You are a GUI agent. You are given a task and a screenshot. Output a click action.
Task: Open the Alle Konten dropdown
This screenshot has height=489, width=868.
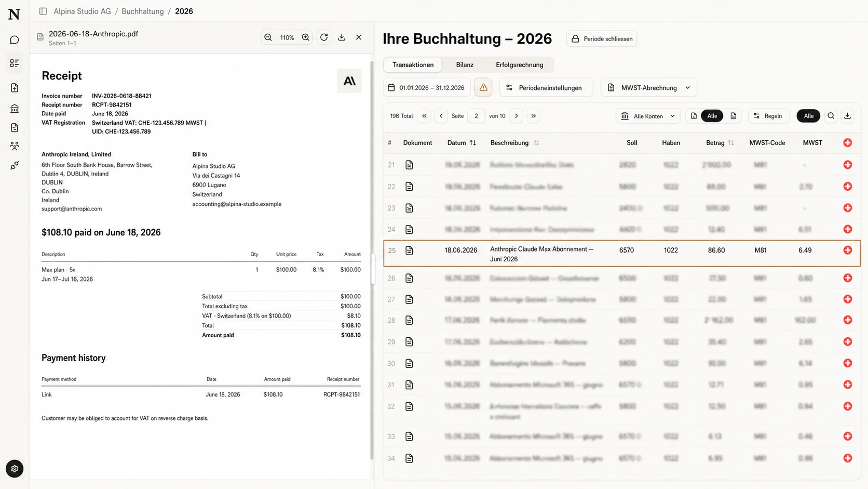648,116
